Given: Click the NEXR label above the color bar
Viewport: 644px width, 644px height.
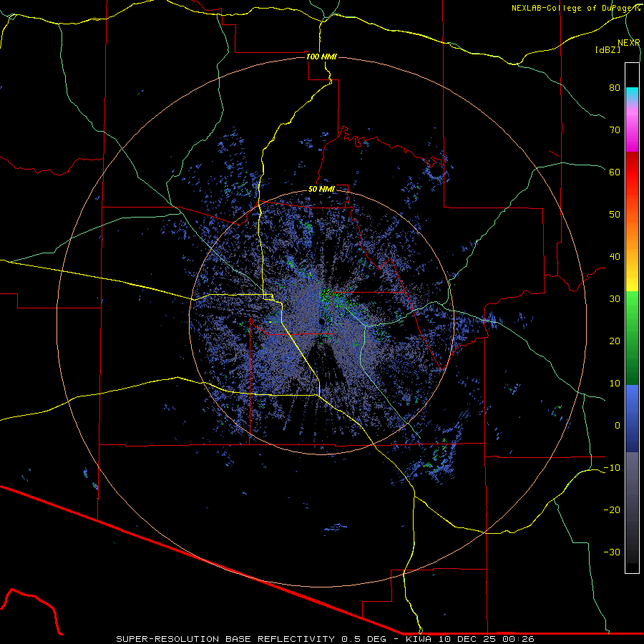Looking at the screenshot, I should click(x=629, y=43).
